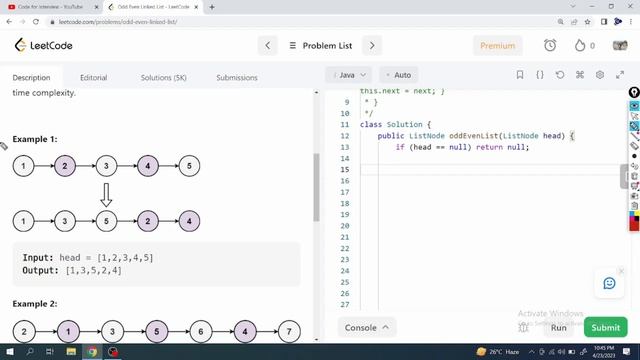
Task: Open the Problem List menu
Action: click(x=321, y=46)
